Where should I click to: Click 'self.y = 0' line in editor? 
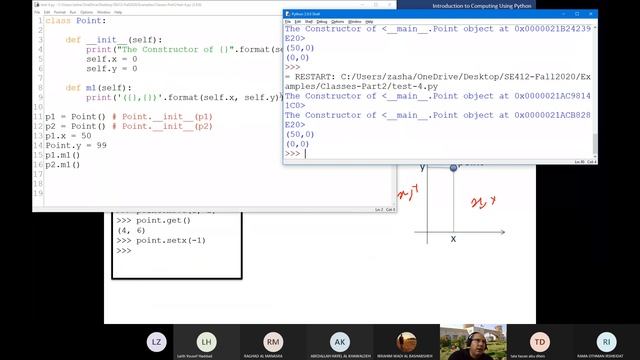pyautogui.click(x=111, y=69)
